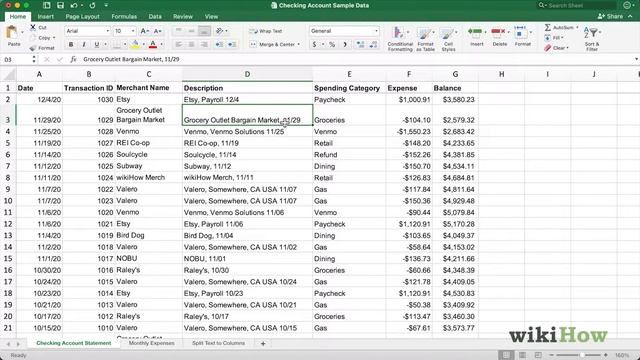Click the Copy button
The height and width of the screenshot is (360, 640).
42,38
